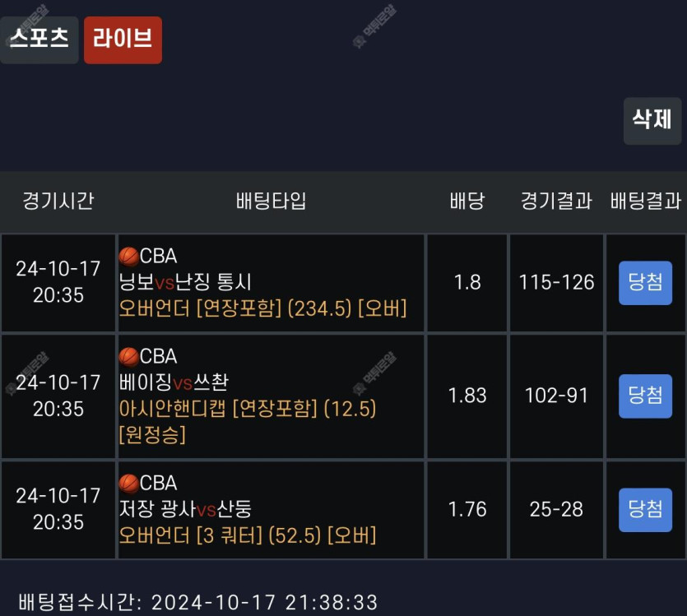Select the 배팅결과 column header

coord(645,201)
